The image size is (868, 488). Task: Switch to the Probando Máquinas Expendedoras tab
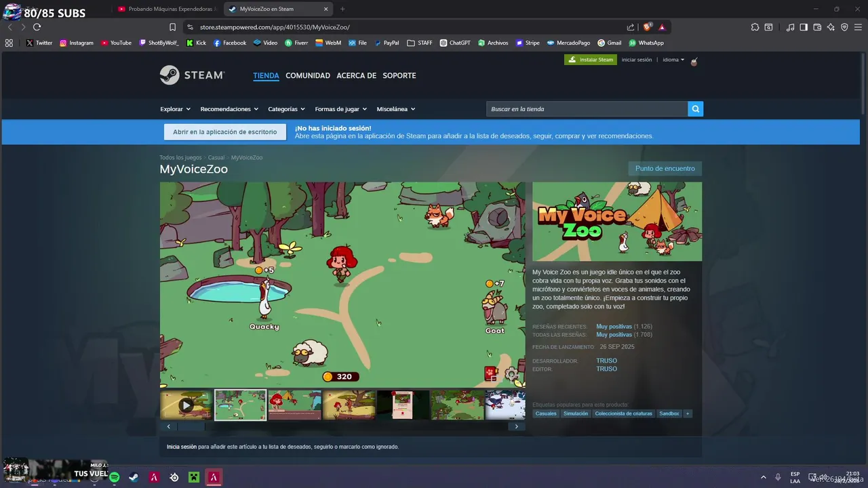(x=167, y=9)
